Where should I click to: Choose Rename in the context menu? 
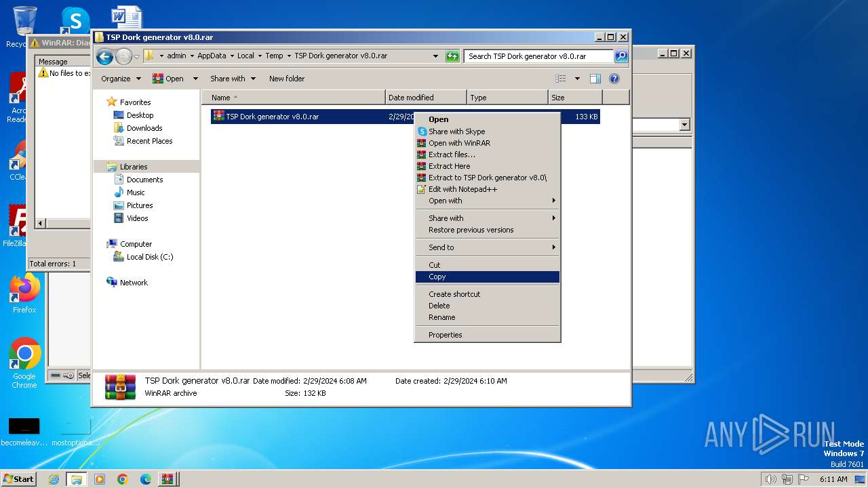coord(488,317)
